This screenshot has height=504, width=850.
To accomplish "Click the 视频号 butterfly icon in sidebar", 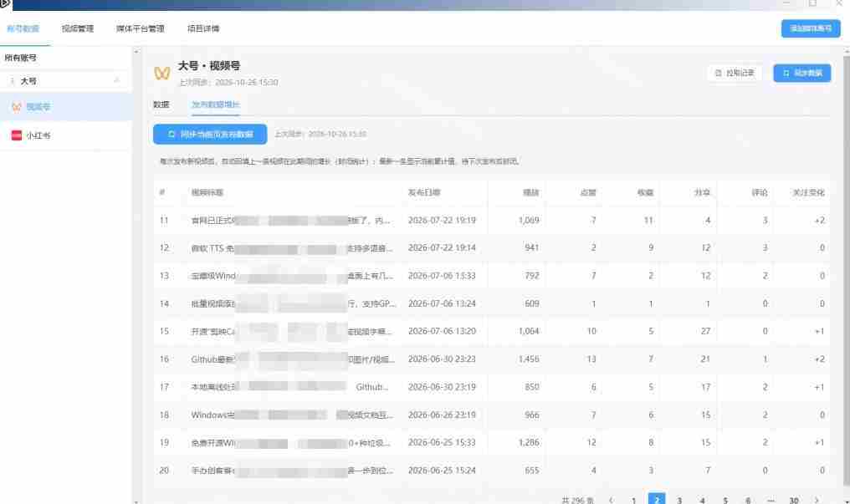I will (17, 107).
